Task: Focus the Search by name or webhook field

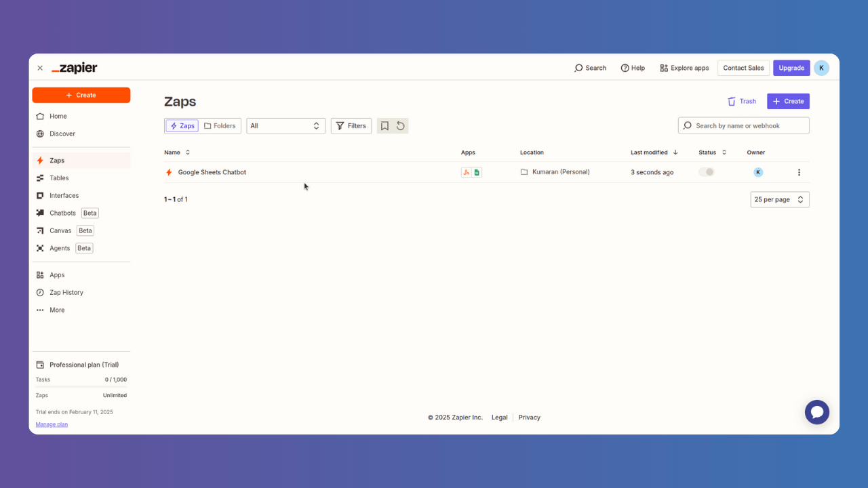Action: coord(744,125)
